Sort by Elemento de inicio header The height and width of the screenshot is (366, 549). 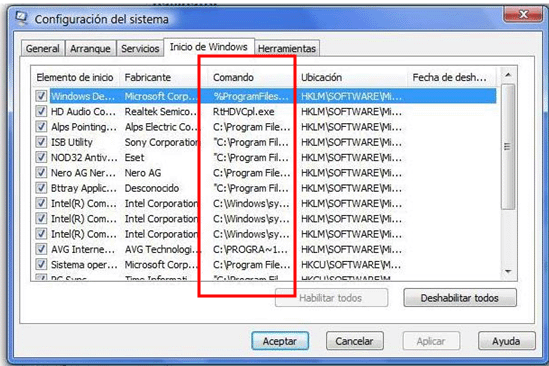[x=76, y=77]
